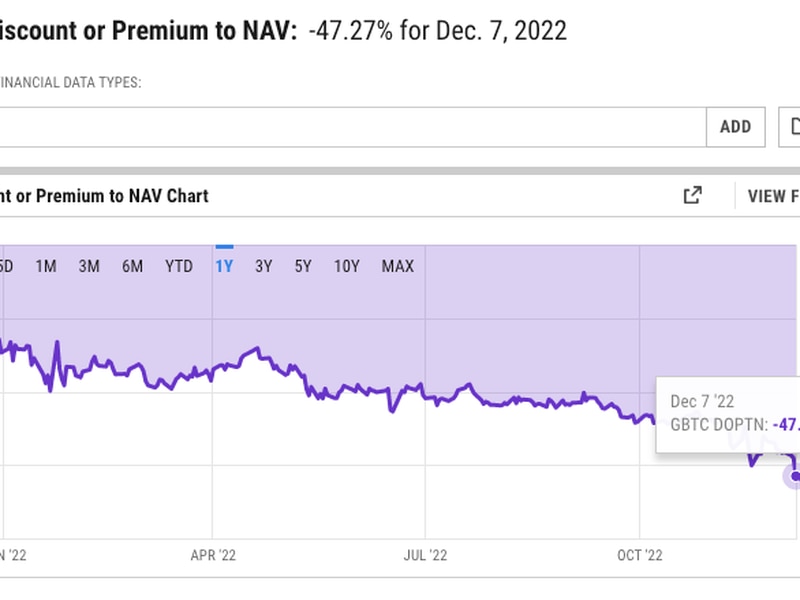Show MAX chart history
The height and width of the screenshot is (600, 800).
(x=397, y=266)
